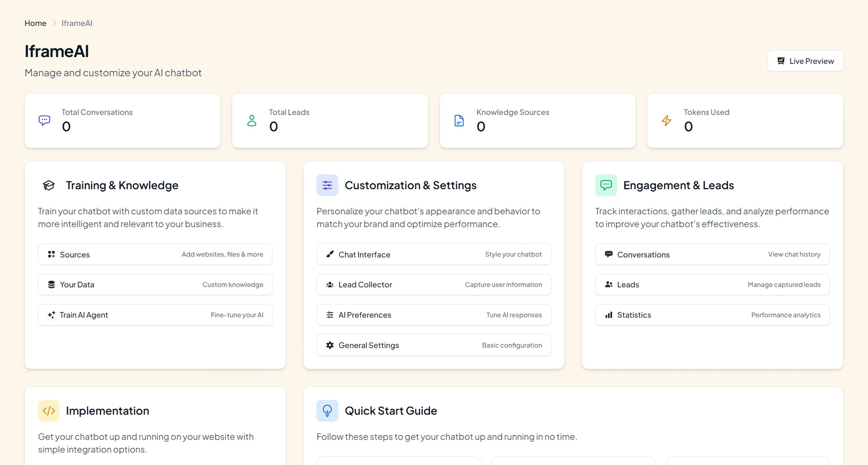Click the Implementation code brackets icon
The height and width of the screenshot is (465, 868).
tap(49, 411)
